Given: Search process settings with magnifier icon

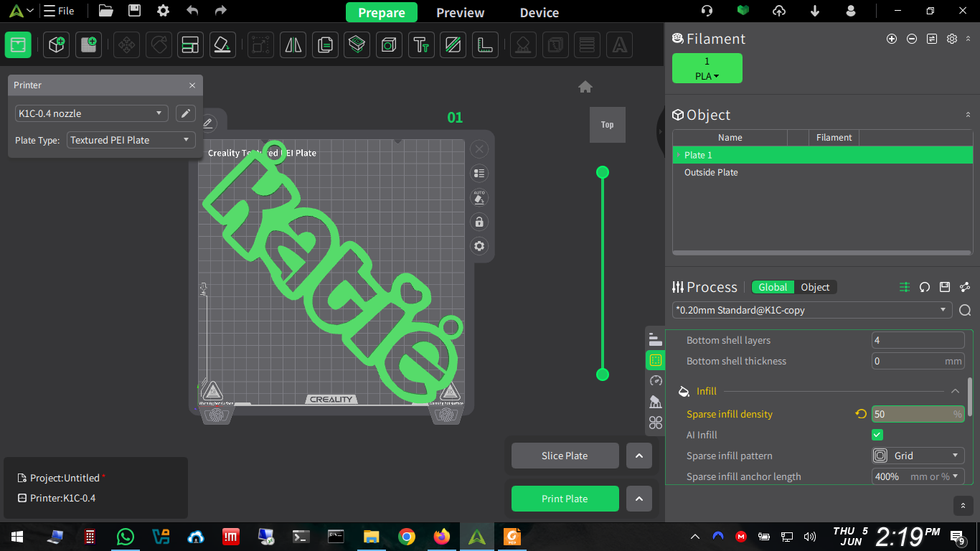Looking at the screenshot, I should (965, 310).
